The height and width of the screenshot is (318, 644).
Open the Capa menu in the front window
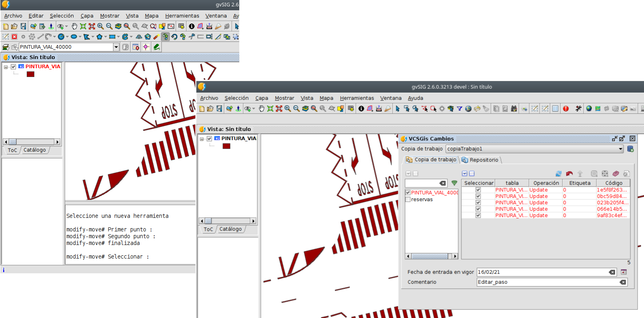click(x=262, y=98)
